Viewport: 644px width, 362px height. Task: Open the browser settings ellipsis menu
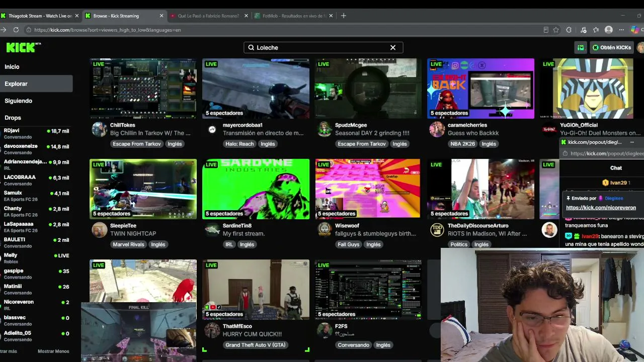(x=622, y=30)
